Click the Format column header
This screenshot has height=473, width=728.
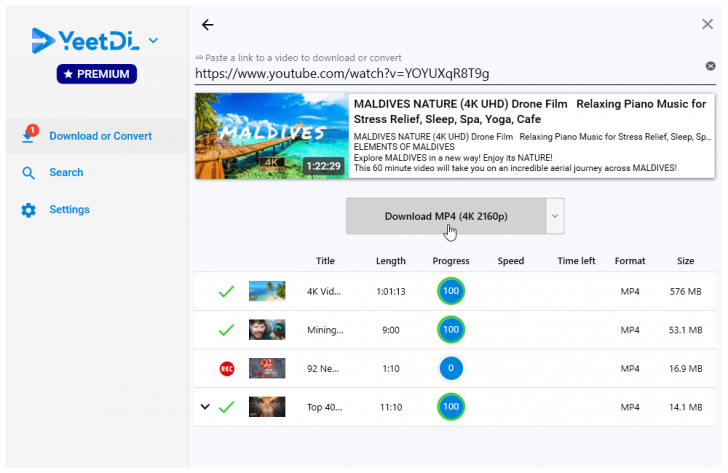pos(630,261)
